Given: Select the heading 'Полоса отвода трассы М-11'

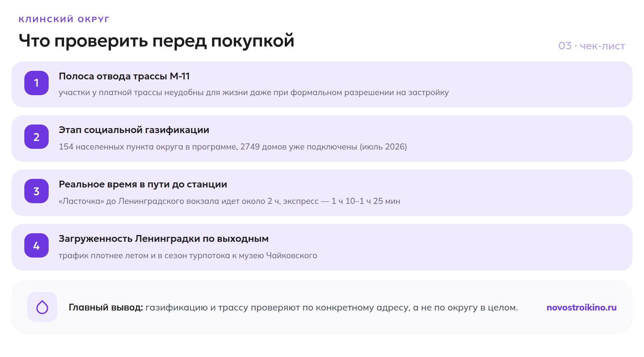Looking at the screenshot, I should [124, 76].
